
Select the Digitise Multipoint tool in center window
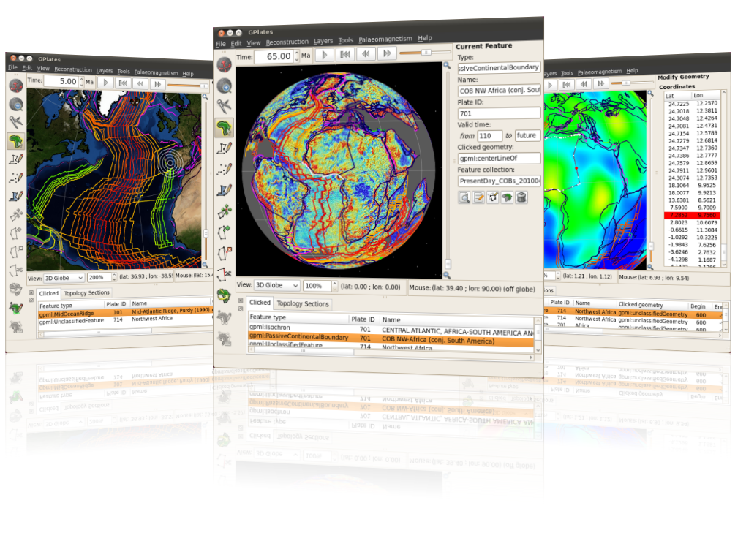click(224, 169)
